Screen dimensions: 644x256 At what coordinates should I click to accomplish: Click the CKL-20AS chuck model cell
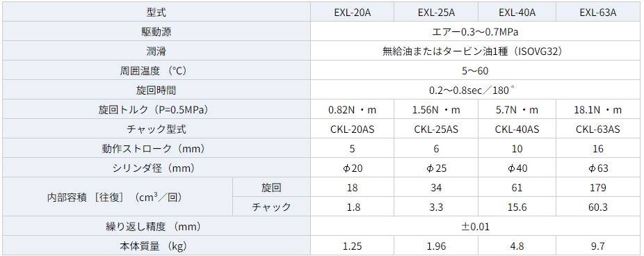pos(353,129)
